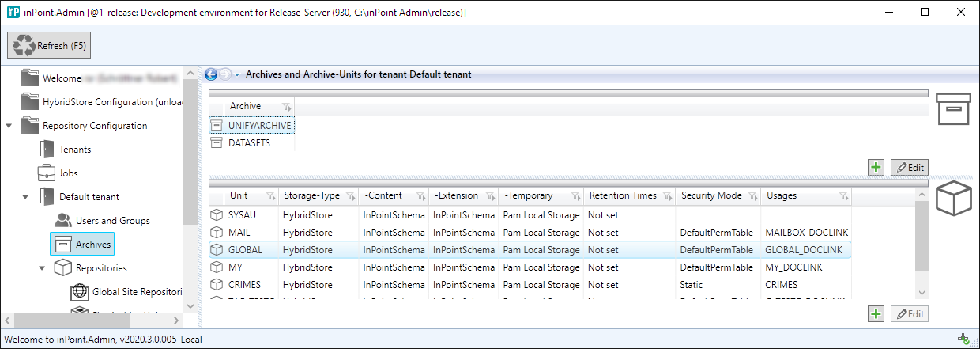Click the Jobs briefcase icon

pos(47,173)
